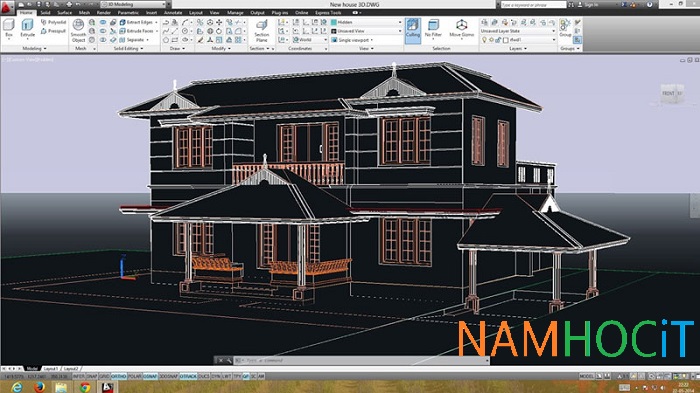Click the MODEL button in status bar
Viewport: 700px width, 393px height.
(x=586, y=376)
